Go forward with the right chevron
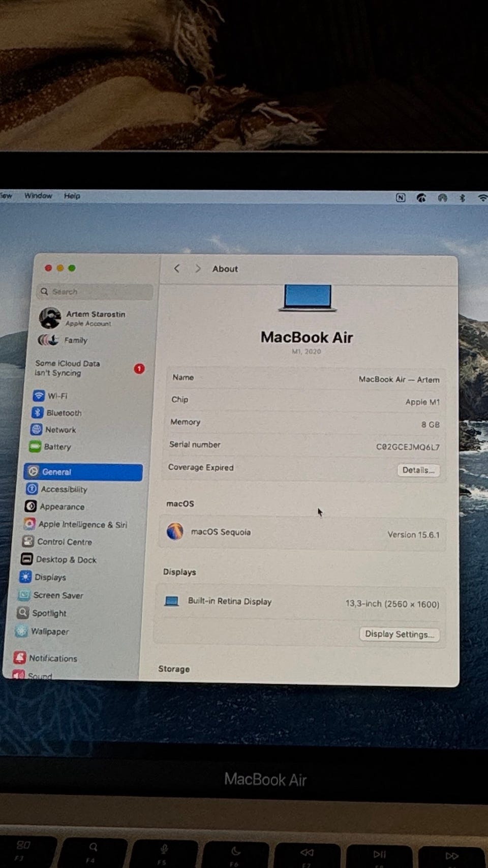Image resolution: width=488 pixels, height=868 pixels. [198, 268]
